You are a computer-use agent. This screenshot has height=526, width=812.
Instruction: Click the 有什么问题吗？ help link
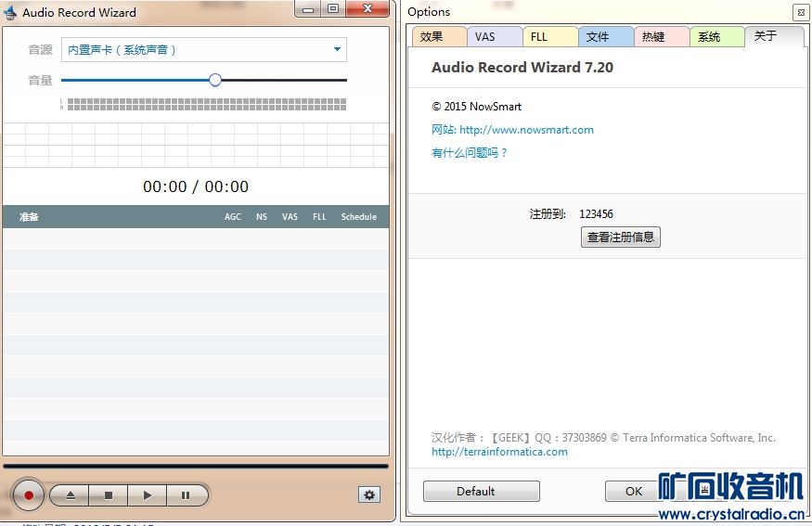click(470, 153)
